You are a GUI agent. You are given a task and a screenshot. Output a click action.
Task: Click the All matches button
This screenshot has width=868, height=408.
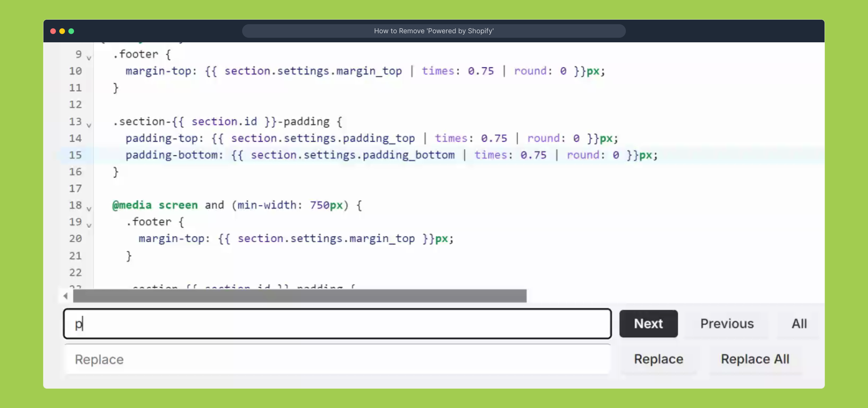(x=799, y=324)
